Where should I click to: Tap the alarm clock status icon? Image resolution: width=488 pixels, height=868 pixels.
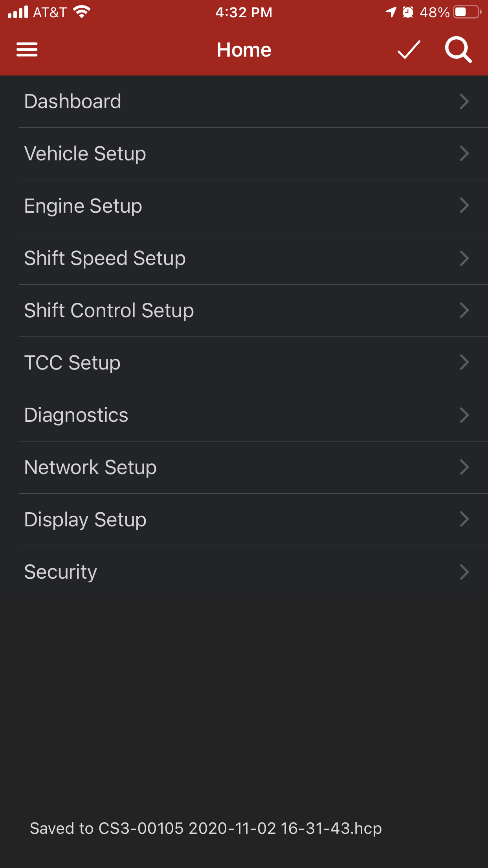click(408, 13)
